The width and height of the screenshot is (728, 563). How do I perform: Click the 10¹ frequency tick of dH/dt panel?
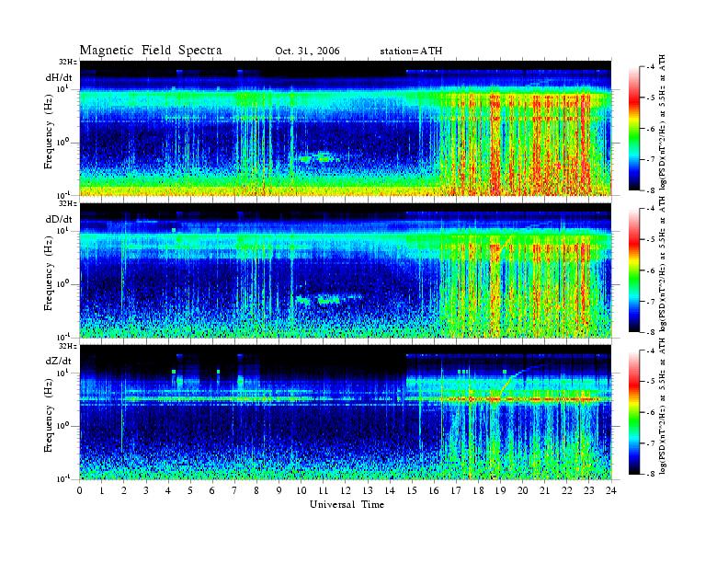pos(63,88)
